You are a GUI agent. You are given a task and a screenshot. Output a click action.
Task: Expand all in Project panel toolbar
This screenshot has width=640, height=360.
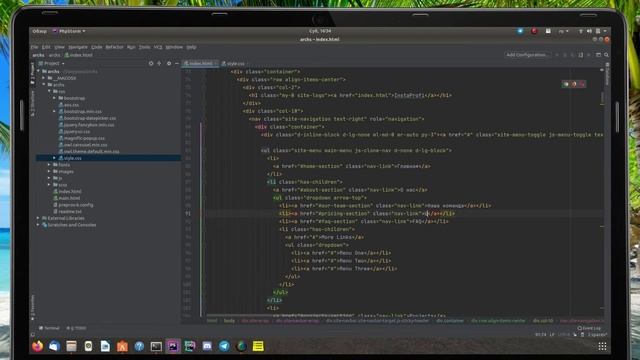[x=159, y=64]
